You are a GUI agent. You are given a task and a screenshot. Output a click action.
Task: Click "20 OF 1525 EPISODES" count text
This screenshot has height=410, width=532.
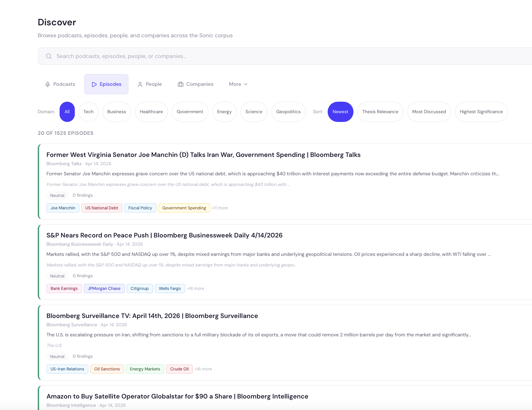66,133
